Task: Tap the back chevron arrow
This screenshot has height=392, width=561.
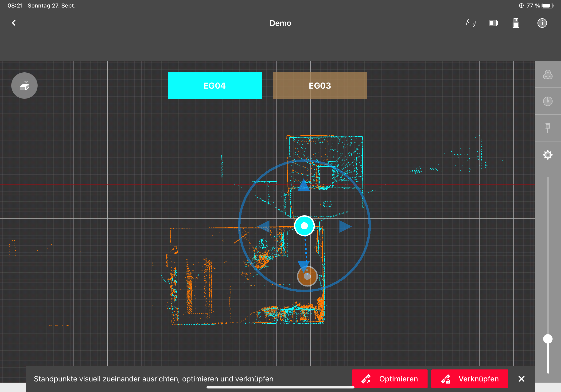Action: [14, 23]
